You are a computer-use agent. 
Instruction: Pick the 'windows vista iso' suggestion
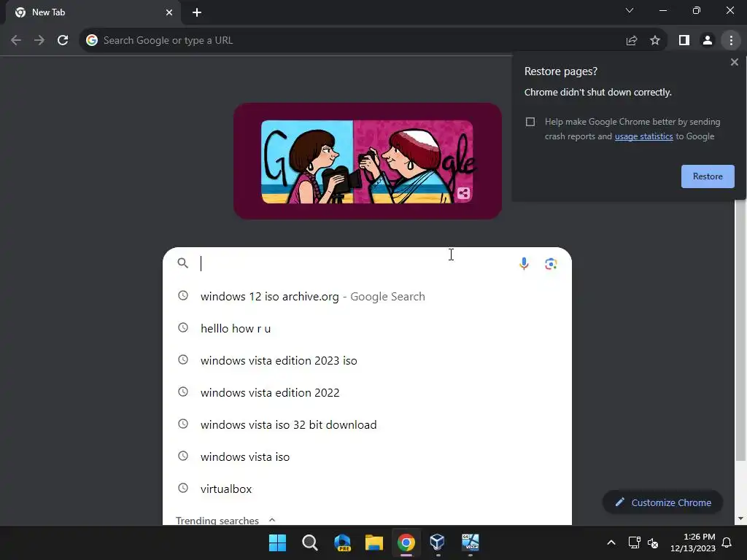(x=368, y=456)
